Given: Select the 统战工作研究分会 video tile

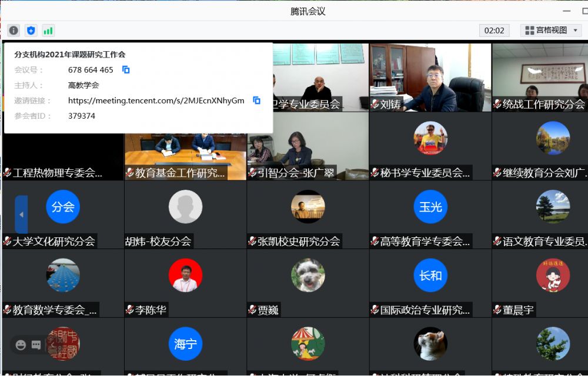Looking at the screenshot, I should [x=540, y=76].
